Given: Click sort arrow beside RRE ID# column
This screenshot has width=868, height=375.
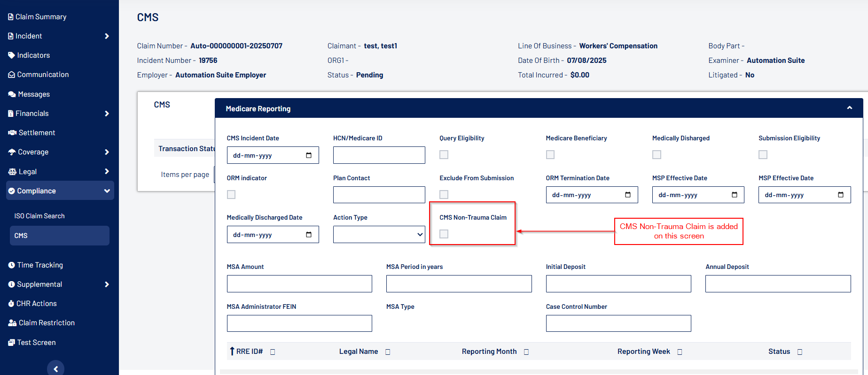Looking at the screenshot, I should 232,351.
